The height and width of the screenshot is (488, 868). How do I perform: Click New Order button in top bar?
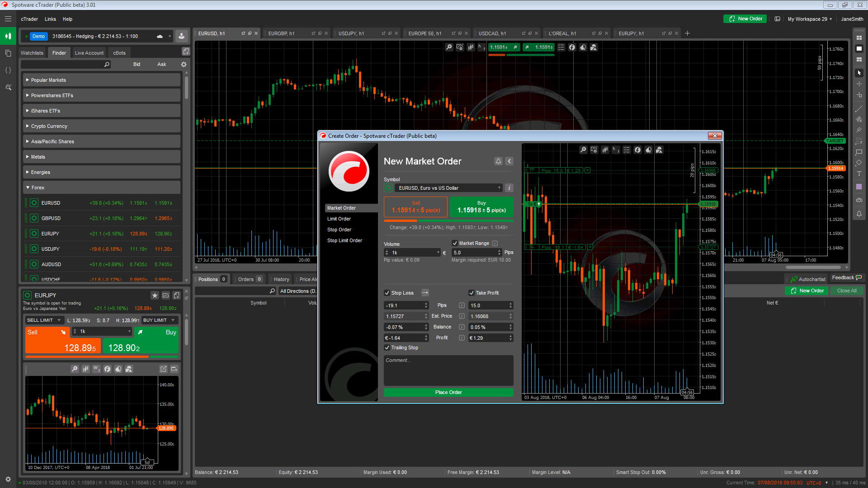coord(745,19)
